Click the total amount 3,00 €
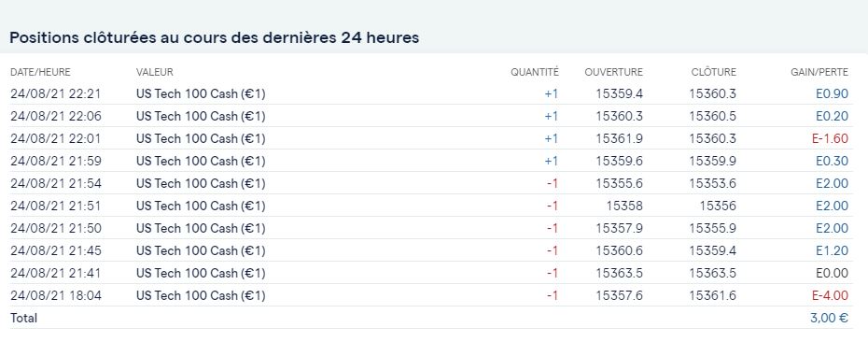The height and width of the screenshot is (356, 868). [x=829, y=319]
